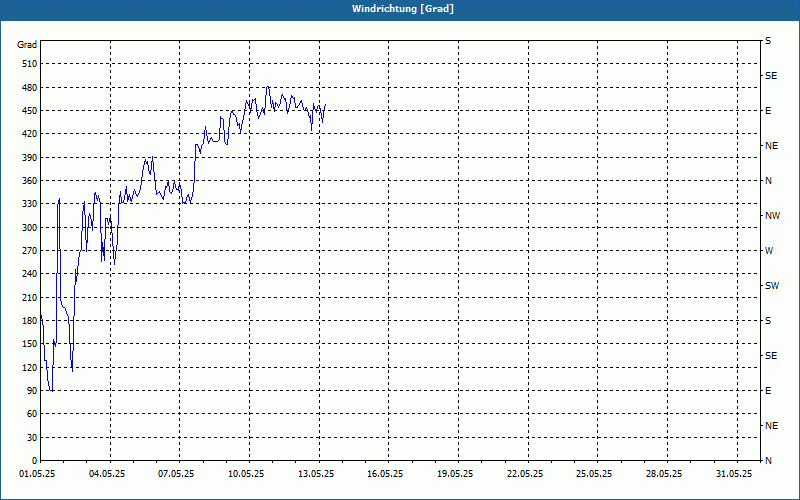Click the 270 degree axis label
The height and width of the screenshot is (500, 800).
[x=30, y=251]
